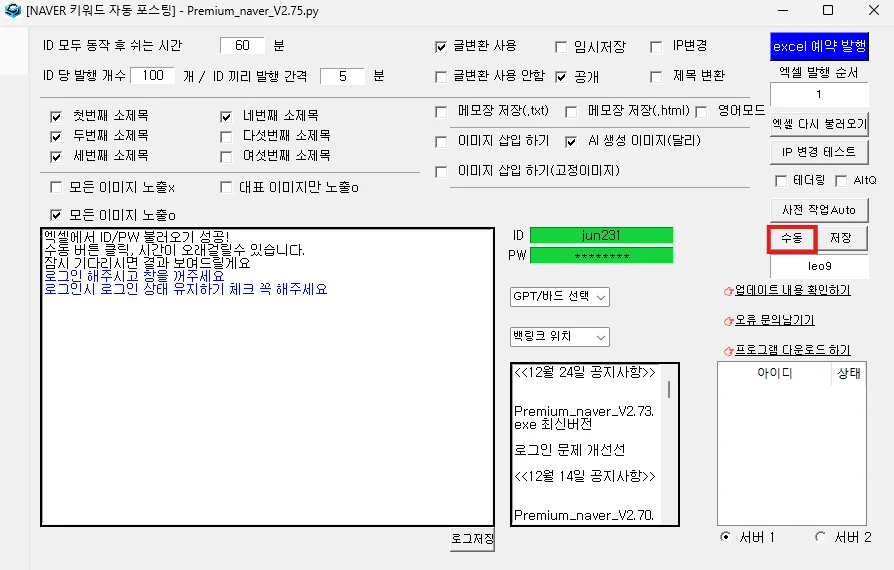
Task: Enable IP변경 checkbox
Action: 656,47
